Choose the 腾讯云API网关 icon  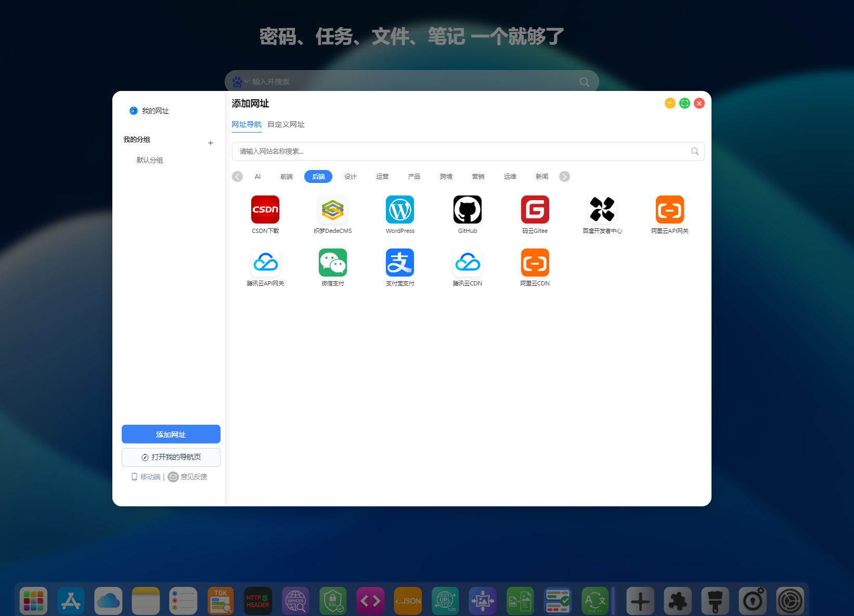point(265,263)
